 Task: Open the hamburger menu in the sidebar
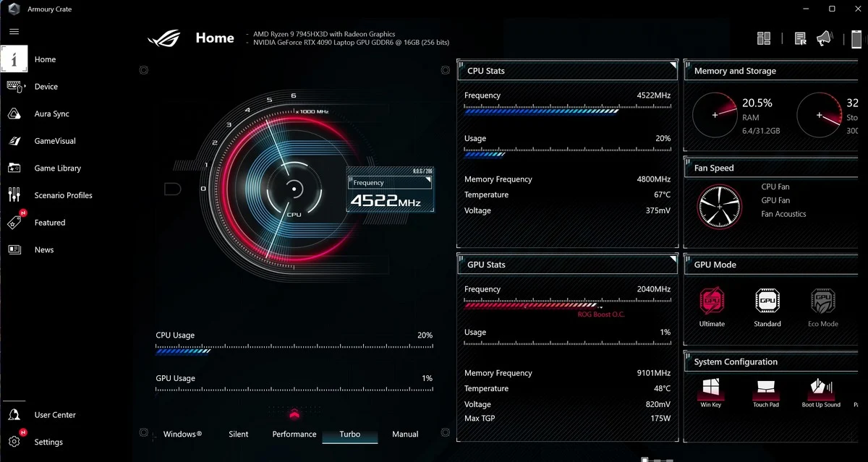coord(14,32)
